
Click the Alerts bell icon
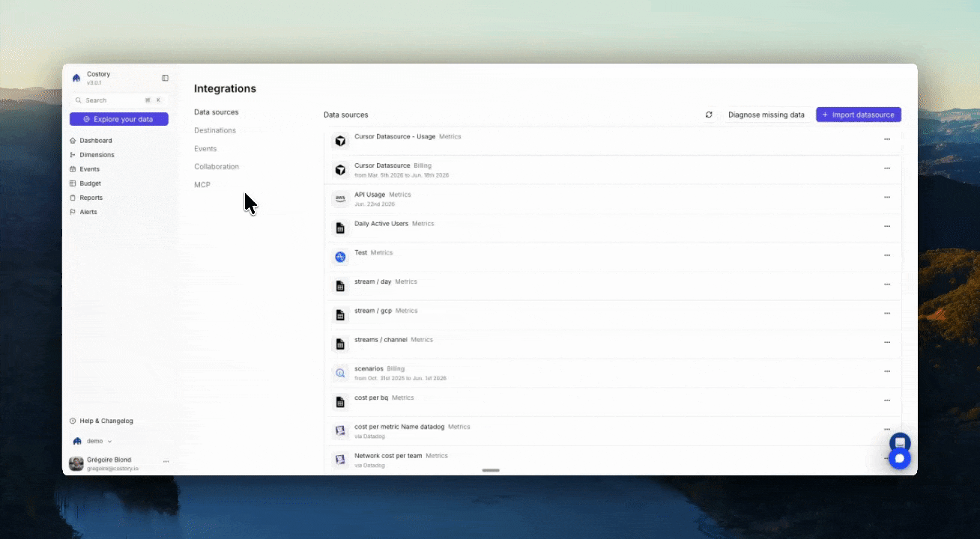(x=73, y=212)
